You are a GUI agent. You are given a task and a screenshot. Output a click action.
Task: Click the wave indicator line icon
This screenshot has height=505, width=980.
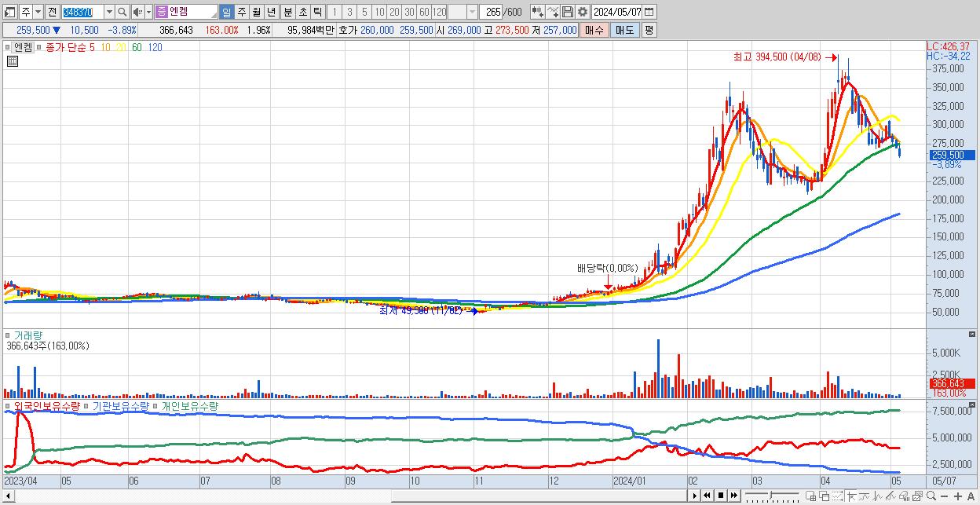point(865,496)
